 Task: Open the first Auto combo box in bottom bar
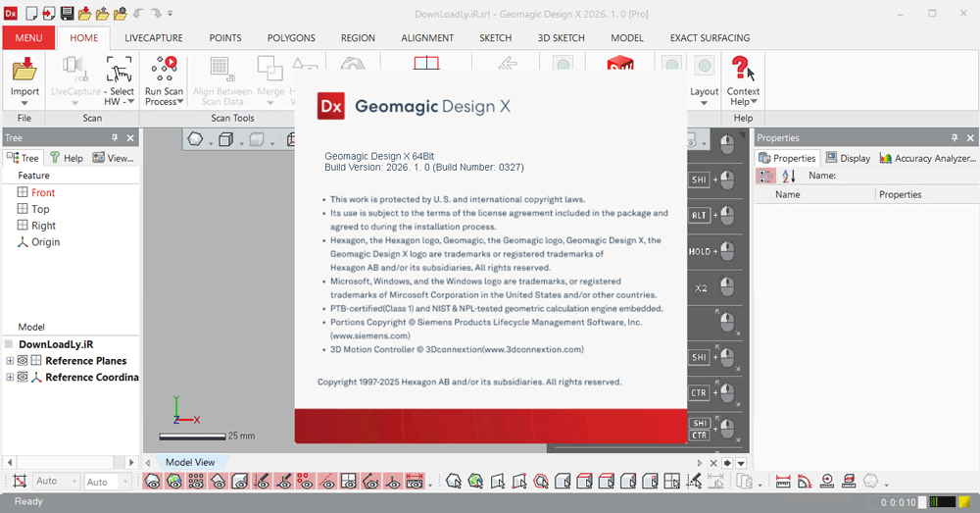pos(56,481)
